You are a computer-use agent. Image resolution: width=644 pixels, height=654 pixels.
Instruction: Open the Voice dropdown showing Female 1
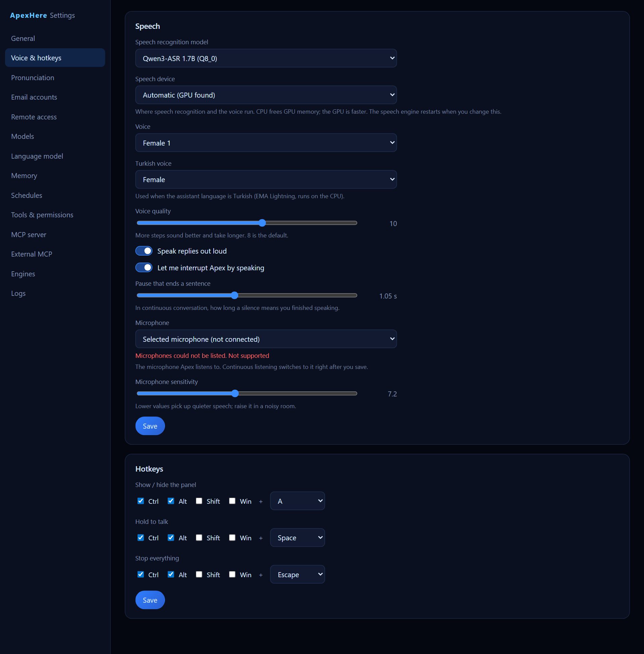(x=266, y=143)
